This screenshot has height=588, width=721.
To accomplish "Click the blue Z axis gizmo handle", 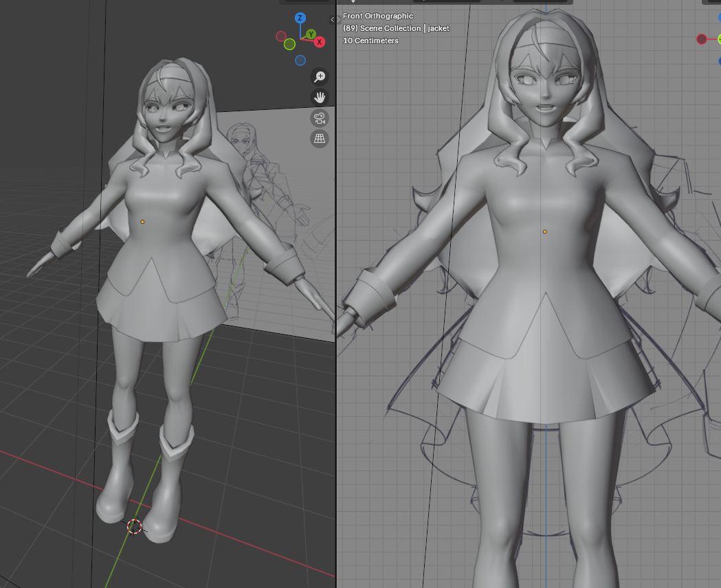I will point(300,18).
